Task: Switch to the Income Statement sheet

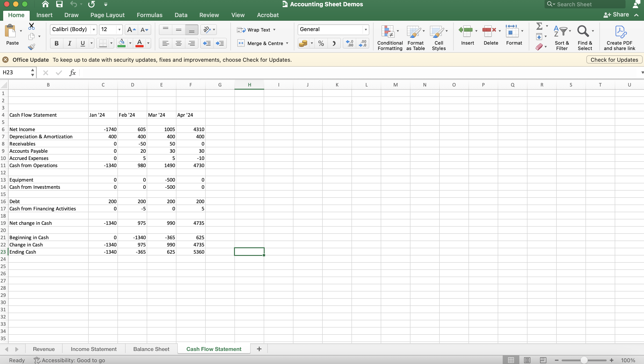Action: (94, 349)
